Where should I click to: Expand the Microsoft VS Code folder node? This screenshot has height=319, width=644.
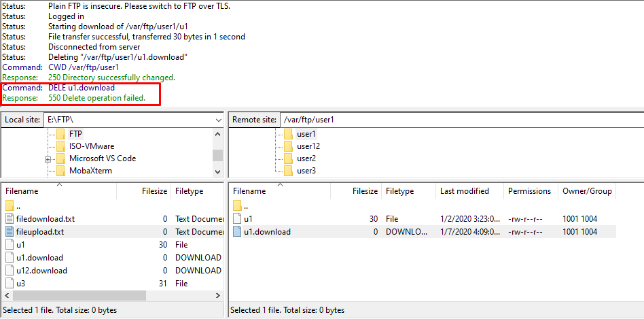tap(48, 159)
